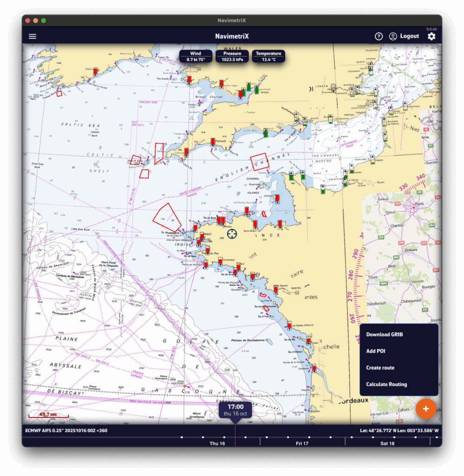
Task: Select the tide station marker at Plymouth
Action: point(212,142)
